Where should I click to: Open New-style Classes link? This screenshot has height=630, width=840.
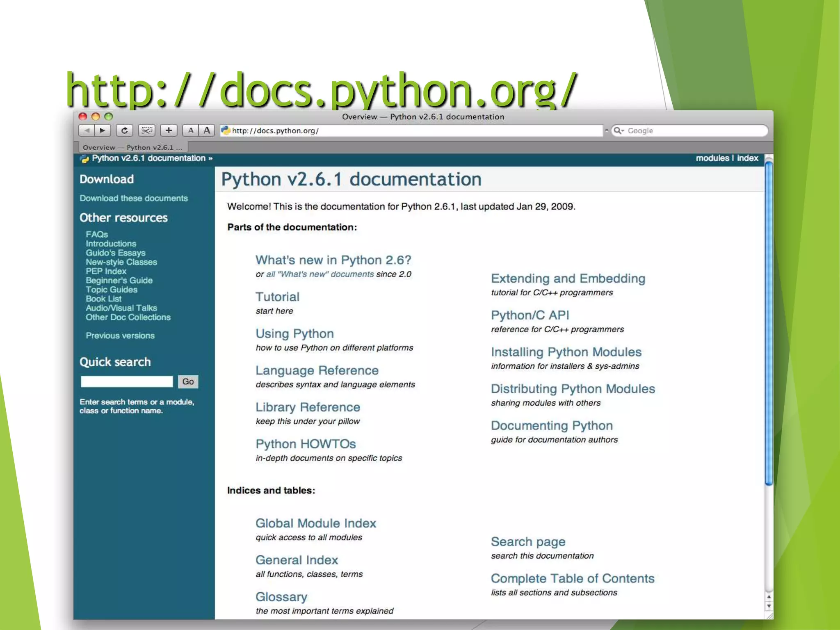tap(121, 262)
